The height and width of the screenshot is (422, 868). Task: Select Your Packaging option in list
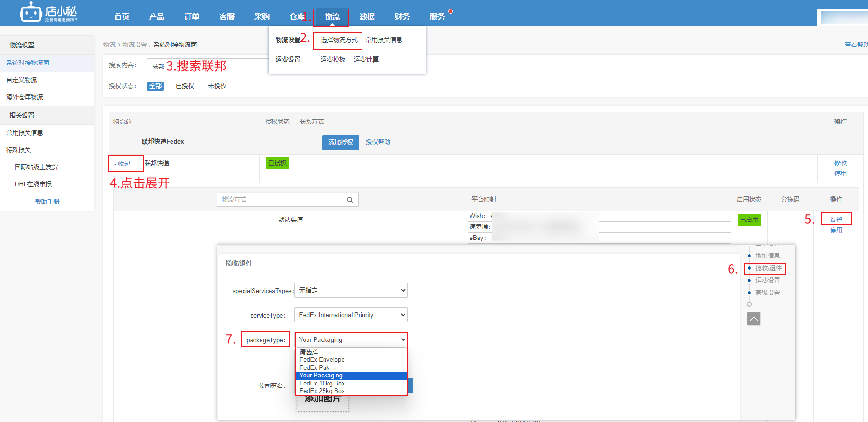(352, 375)
